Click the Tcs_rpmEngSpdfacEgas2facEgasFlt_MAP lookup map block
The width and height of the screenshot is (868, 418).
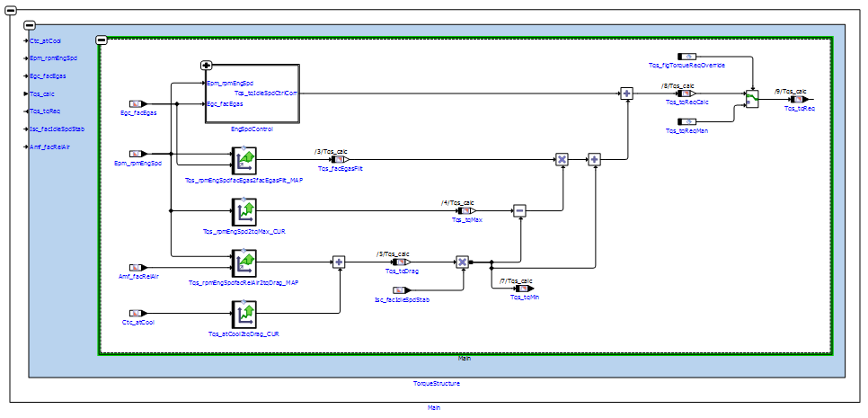pos(244,160)
